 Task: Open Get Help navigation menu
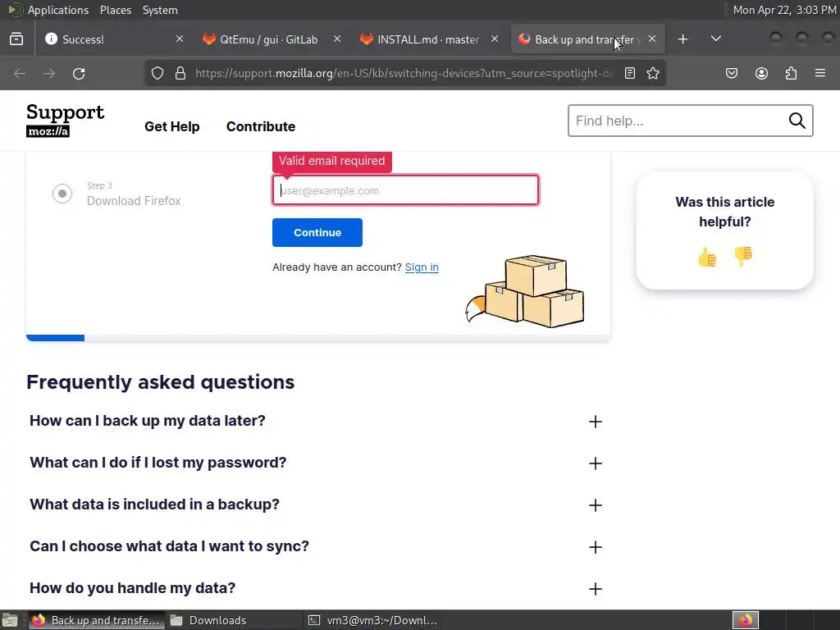(172, 126)
